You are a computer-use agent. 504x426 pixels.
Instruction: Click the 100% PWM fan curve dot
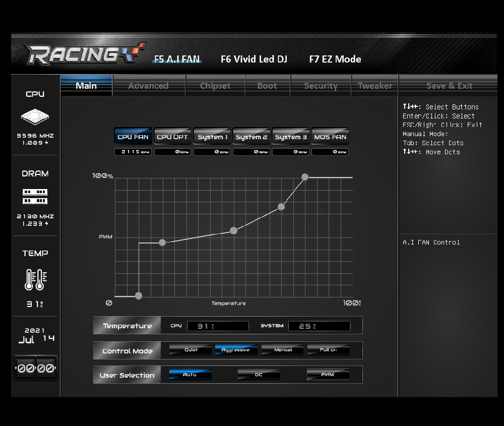pyautogui.click(x=305, y=177)
